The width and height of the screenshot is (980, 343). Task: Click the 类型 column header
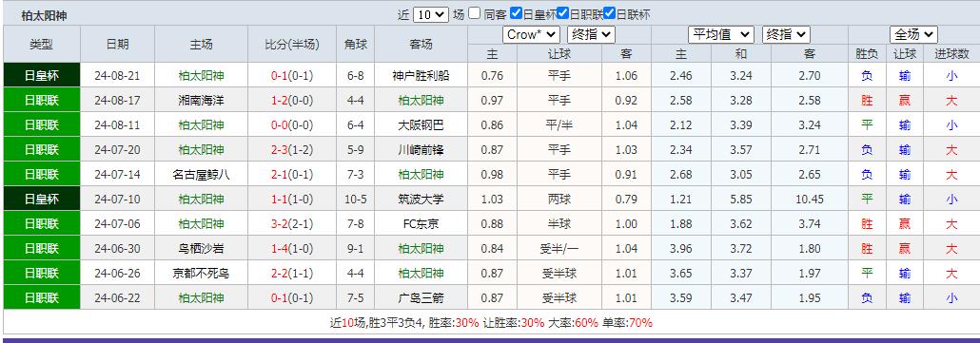[42, 44]
